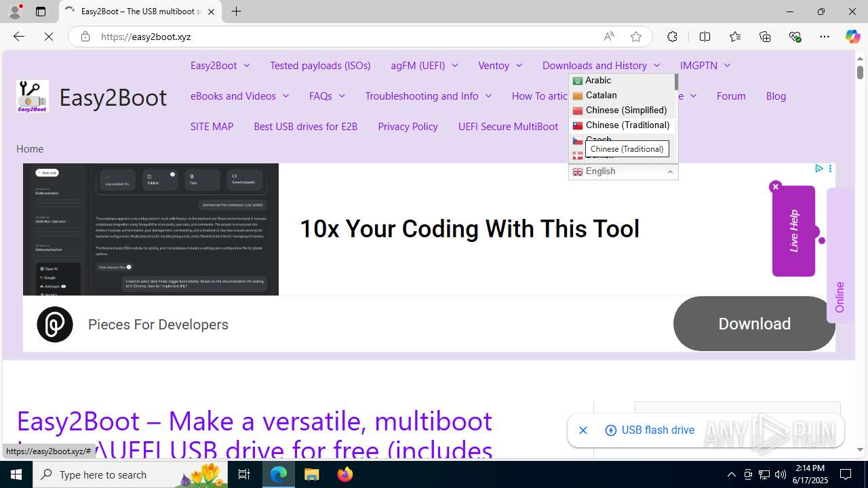The image size is (868, 488).
Task: Open Settings and more ellipsis
Action: [x=825, y=37]
